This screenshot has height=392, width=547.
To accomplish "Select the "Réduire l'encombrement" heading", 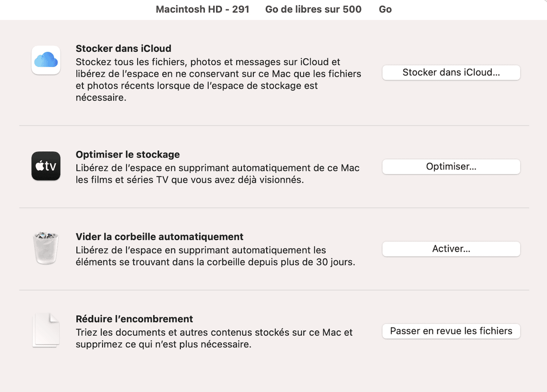I will click(135, 319).
